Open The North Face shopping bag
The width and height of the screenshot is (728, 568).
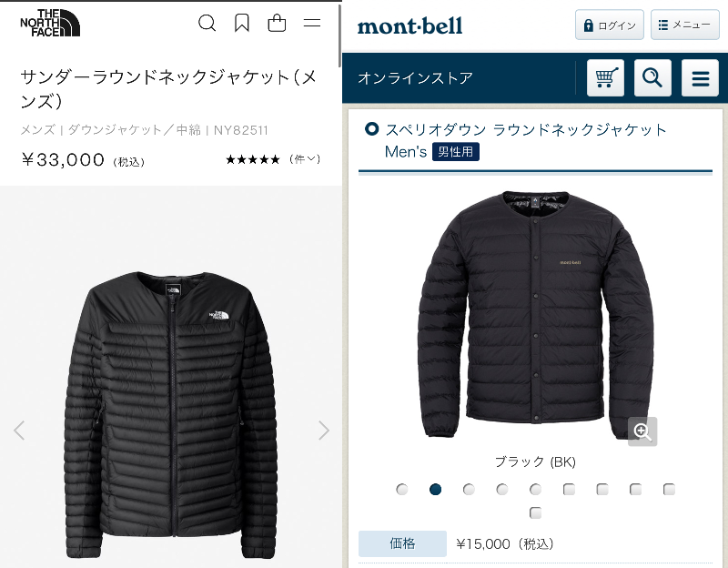277,23
